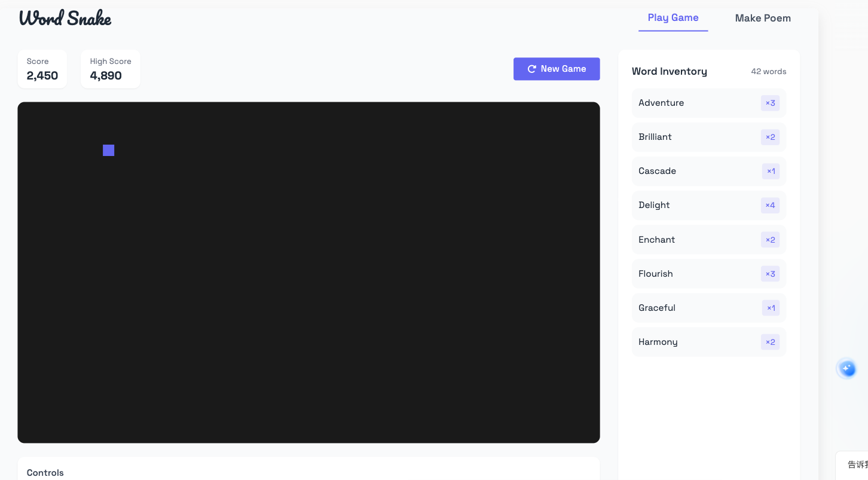Screen dimensions: 868x480
Task: Click the Brilliant word entry
Action: (655, 137)
